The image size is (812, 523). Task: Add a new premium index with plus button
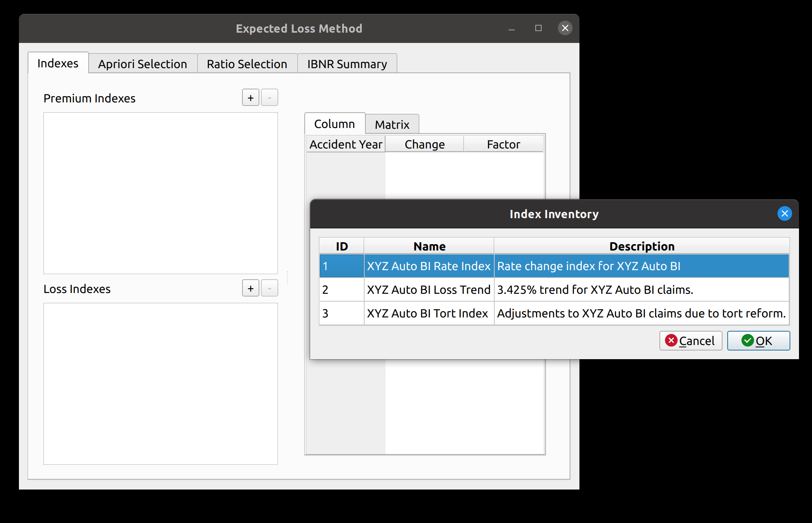pyautogui.click(x=250, y=98)
